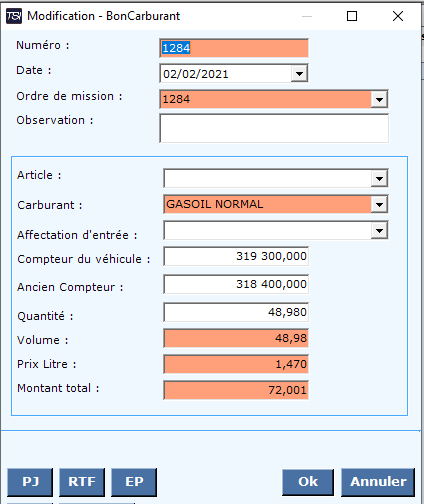Click the EP button
This screenshot has width=424, height=504.
tap(134, 482)
